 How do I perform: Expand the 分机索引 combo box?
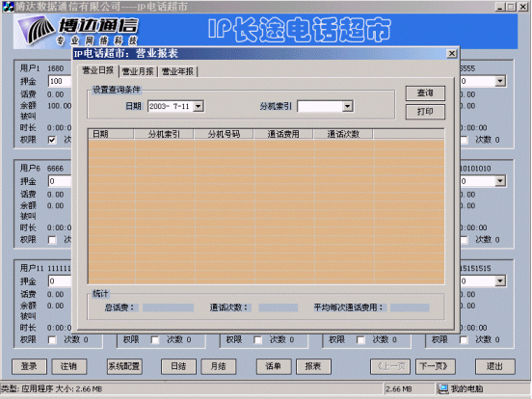tap(347, 107)
